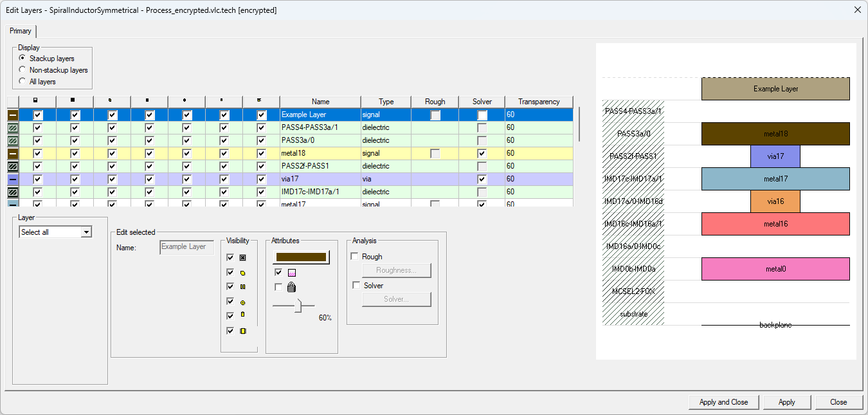Click the transparency slider handle
The image size is (868, 415).
click(298, 306)
